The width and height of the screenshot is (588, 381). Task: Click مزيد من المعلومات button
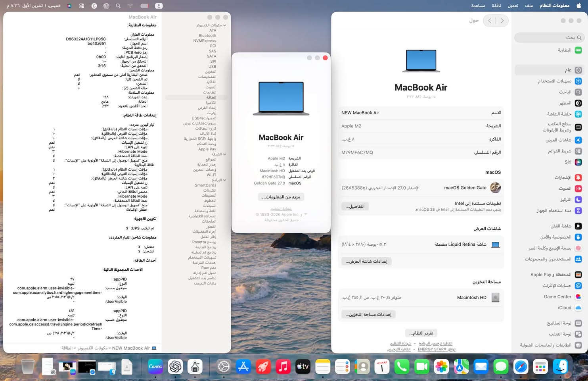click(281, 197)
